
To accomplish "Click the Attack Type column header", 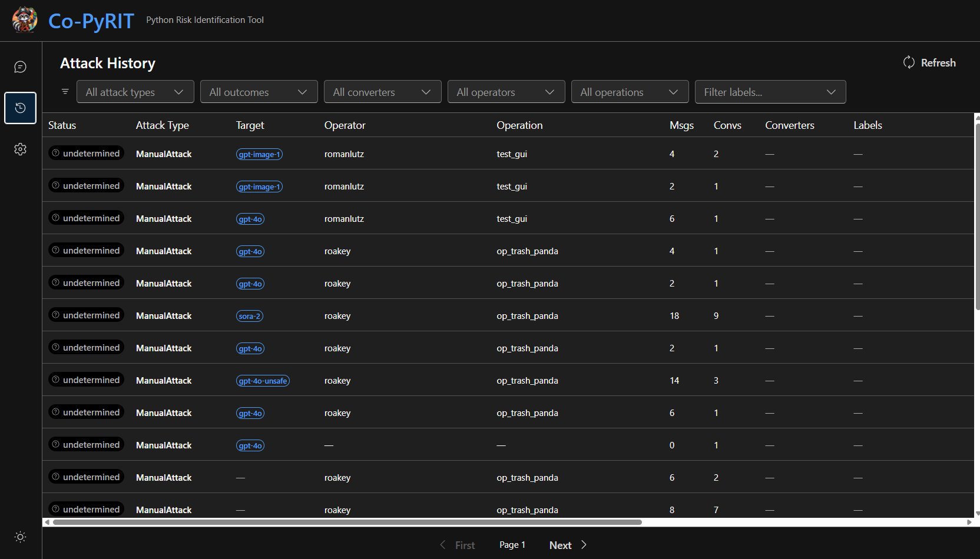I will tap(163, 125).
